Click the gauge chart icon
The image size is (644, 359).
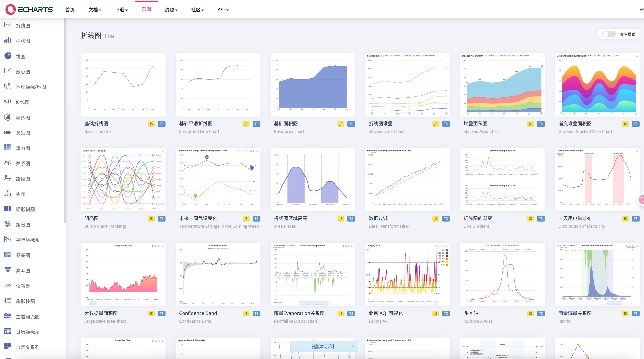tap(8, 285)
